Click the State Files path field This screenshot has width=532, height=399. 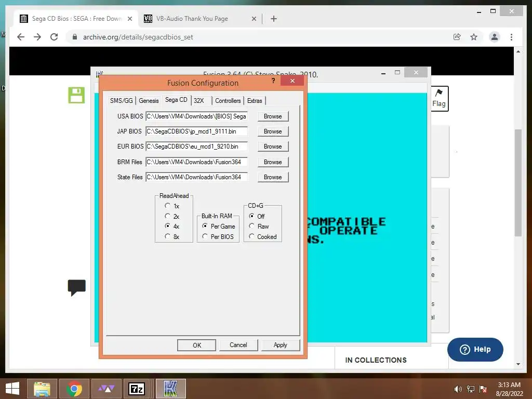(196, 177)
